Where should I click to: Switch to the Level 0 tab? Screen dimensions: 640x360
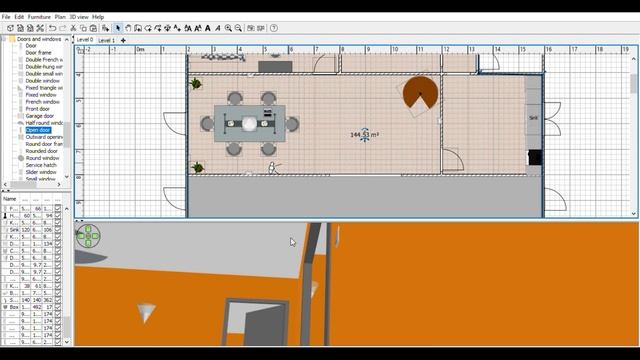85,40
